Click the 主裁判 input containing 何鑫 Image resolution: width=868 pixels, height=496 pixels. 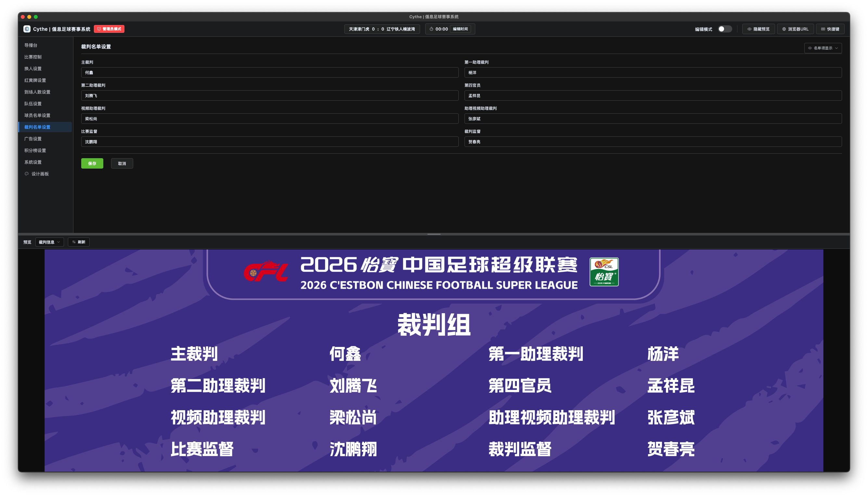tap(269, 72)
